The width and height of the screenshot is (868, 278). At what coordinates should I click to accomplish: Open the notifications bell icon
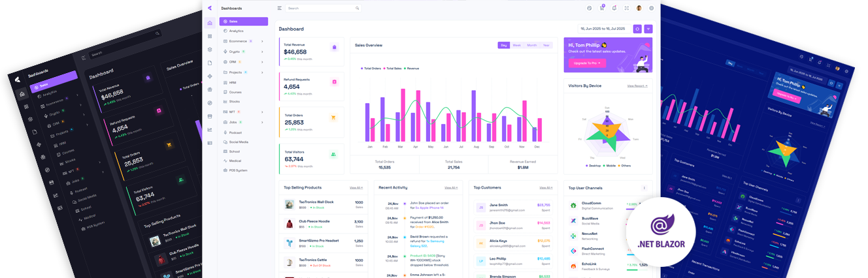(x=614, y=8)
